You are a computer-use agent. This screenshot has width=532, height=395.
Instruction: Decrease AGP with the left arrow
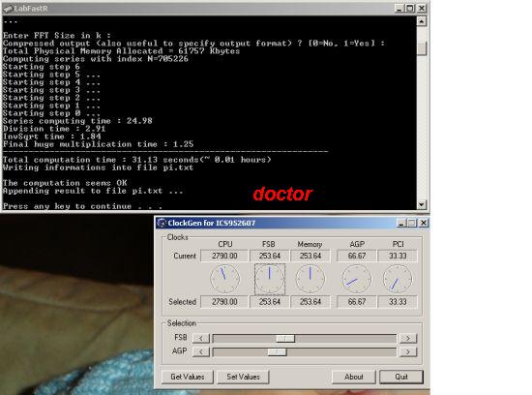pos(201,351)
